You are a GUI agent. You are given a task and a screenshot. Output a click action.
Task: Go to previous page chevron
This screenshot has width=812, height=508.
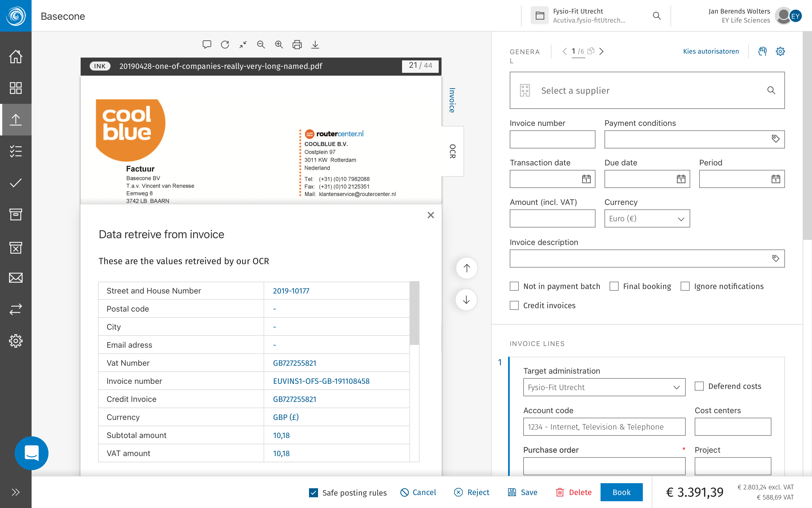coord(565,51)
